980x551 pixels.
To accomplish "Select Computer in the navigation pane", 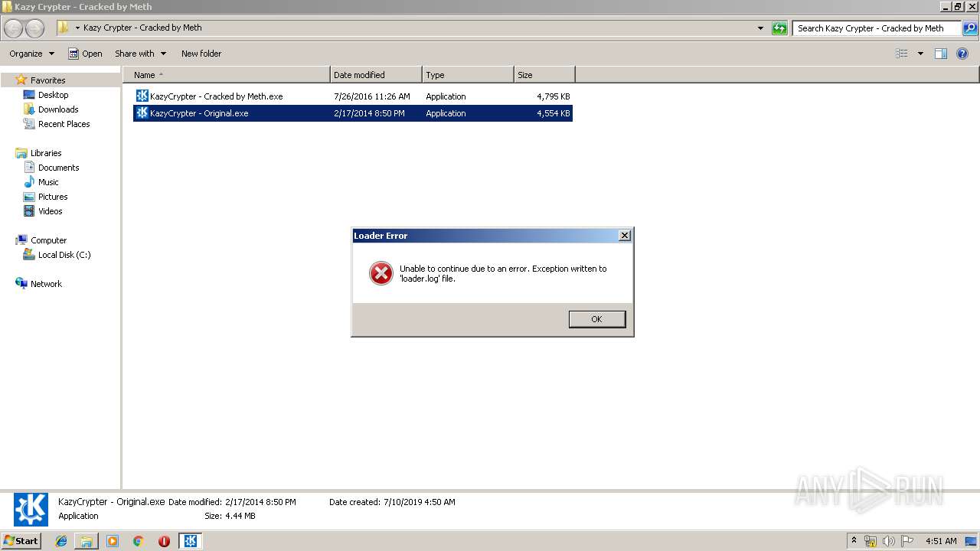I will point(48,240).
